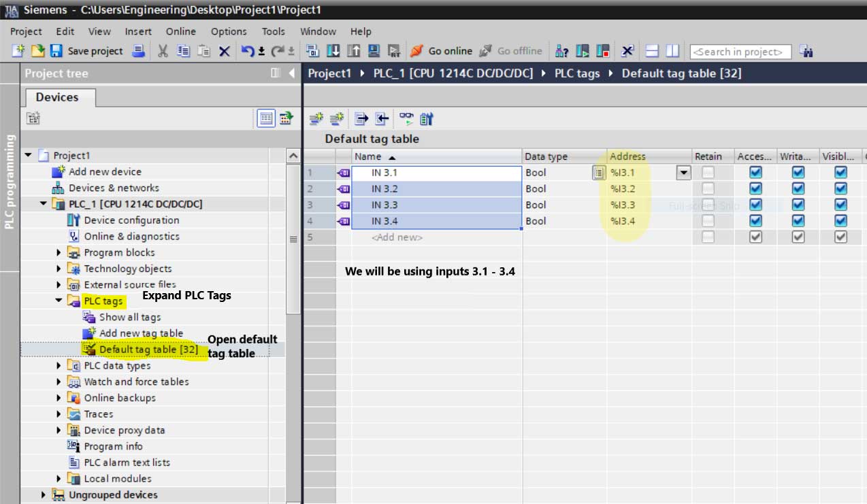Click the Redo arrow icon

(278, 51)
